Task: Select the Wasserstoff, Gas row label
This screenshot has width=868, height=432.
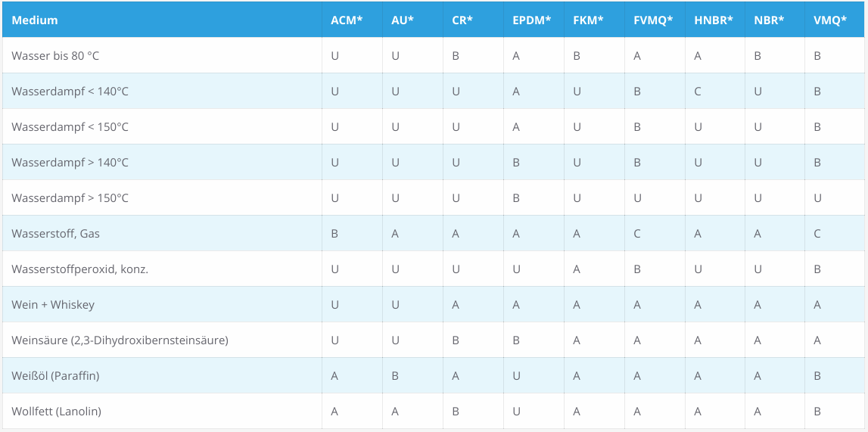Action: (55, 234)
